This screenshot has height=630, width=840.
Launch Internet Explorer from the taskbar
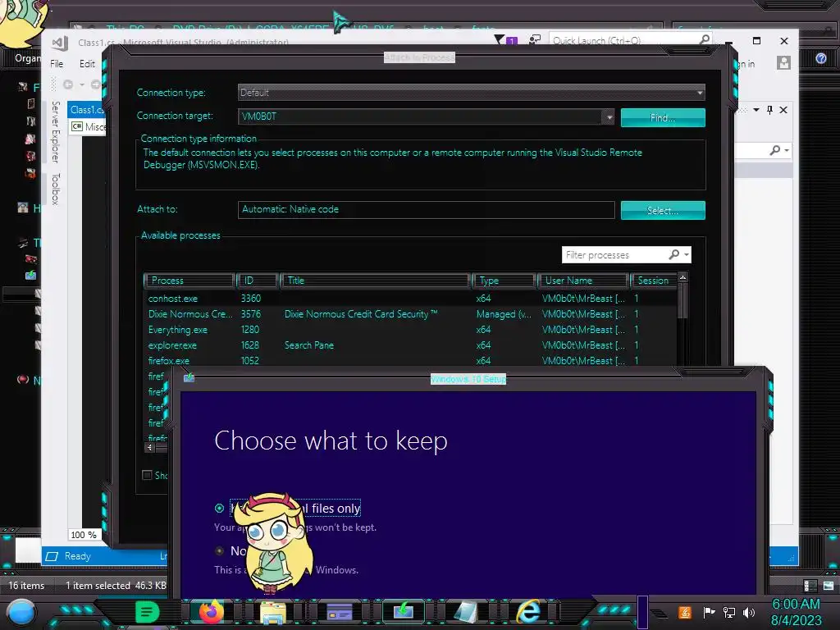coord(529,611)
